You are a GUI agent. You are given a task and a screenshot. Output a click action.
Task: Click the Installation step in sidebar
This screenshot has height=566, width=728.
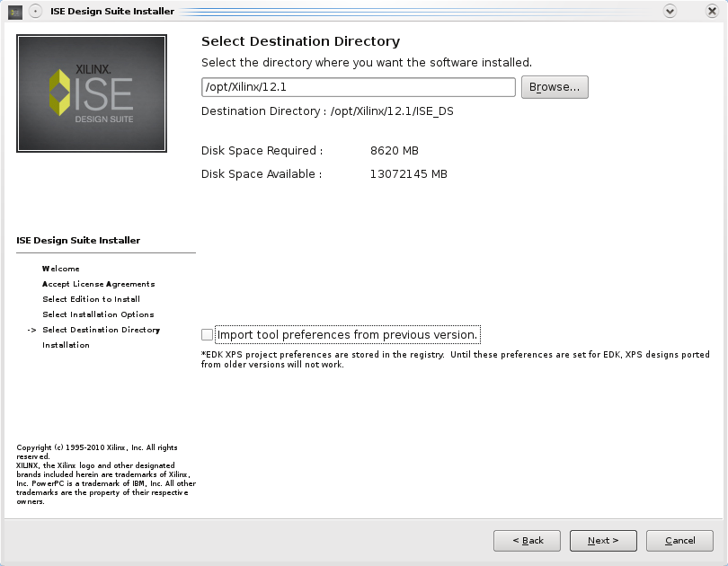[66, 345]
